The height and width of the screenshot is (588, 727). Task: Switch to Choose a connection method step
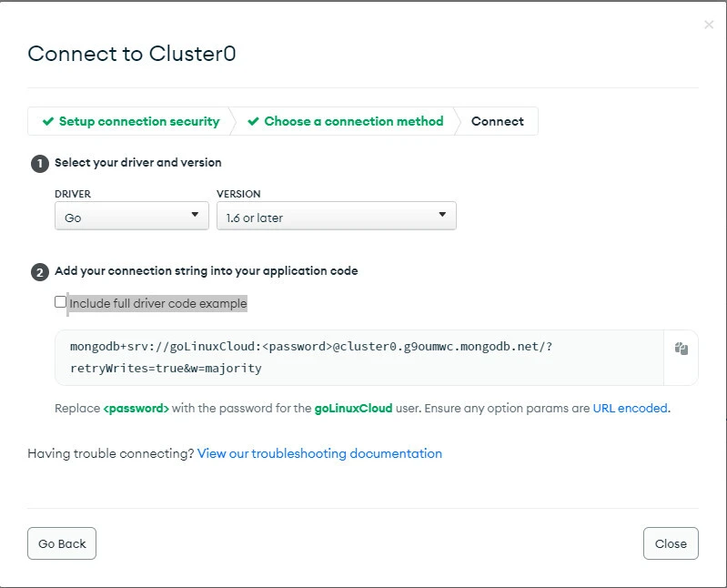click(353, 122)
